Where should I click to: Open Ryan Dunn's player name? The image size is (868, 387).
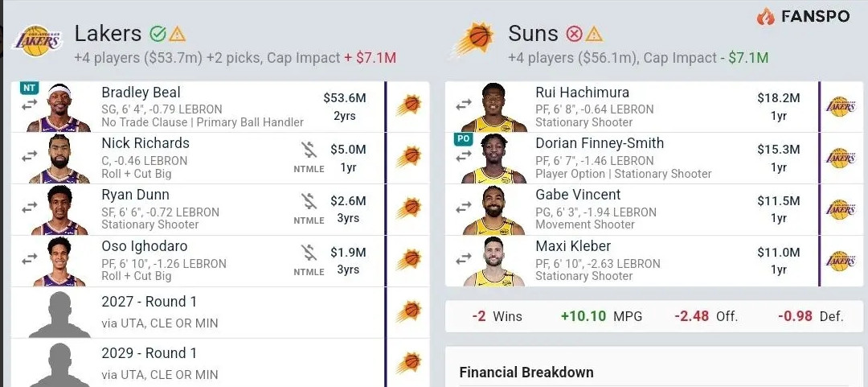click(136, 196)
